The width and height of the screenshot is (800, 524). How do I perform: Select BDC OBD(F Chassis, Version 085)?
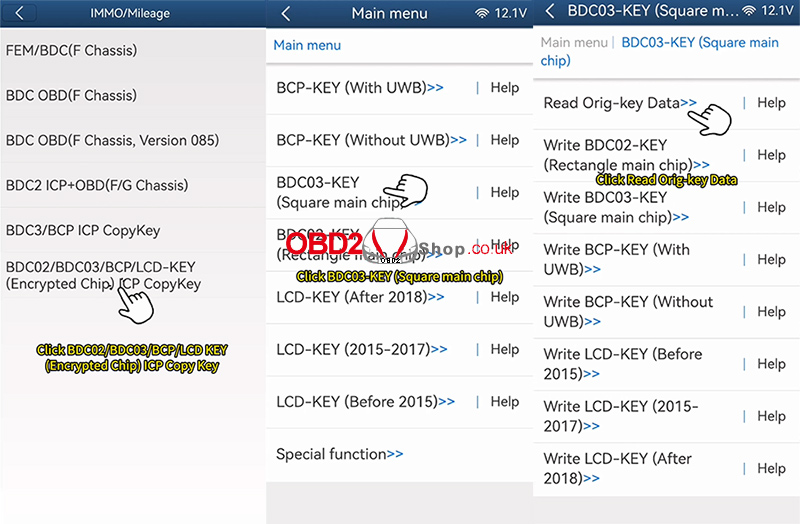point(133,140)
